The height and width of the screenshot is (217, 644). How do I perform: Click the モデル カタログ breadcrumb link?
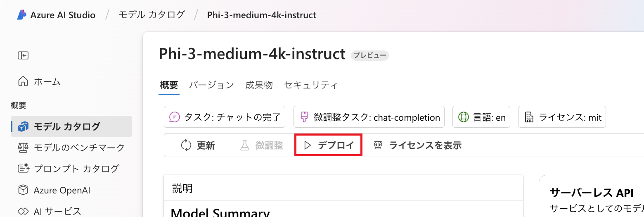(x=152, y=15)
